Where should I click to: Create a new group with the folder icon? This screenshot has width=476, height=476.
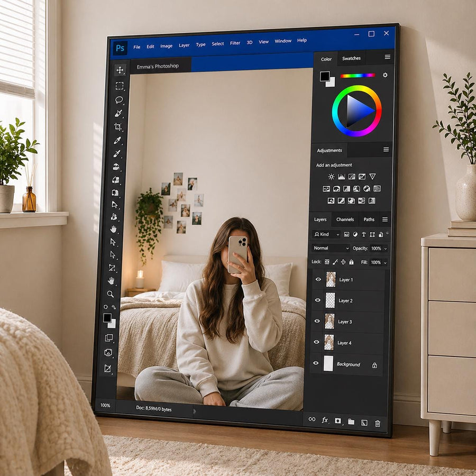[351, 422]
